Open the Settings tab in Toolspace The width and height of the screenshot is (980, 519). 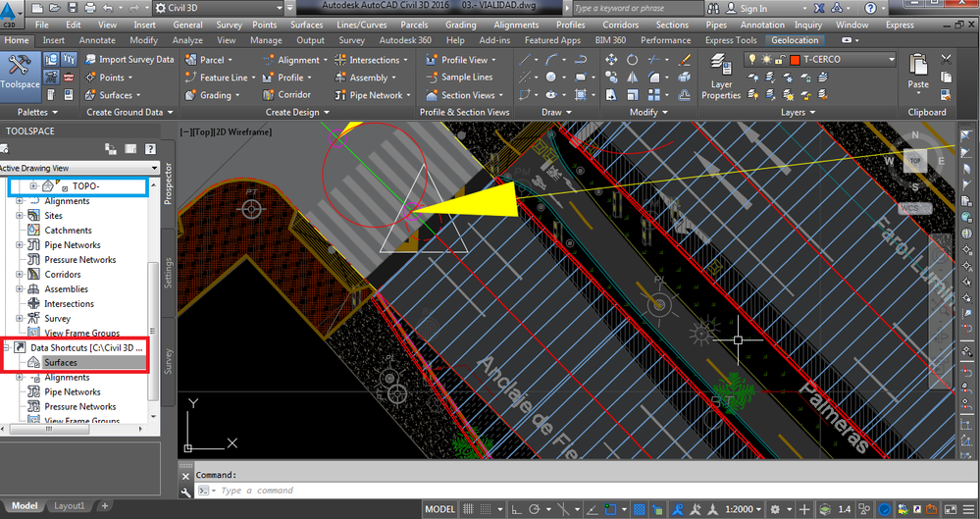pyautogui.click(x=168, y=272)
